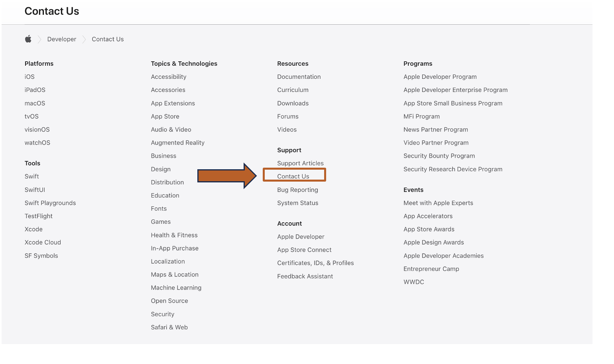Select the visionOS platform link
The height and width of the screenshot is (364, 614).
point(37,129)
